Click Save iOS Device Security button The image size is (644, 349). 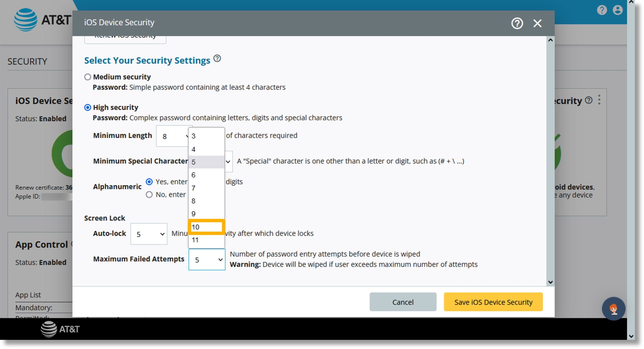pos(493,302)
